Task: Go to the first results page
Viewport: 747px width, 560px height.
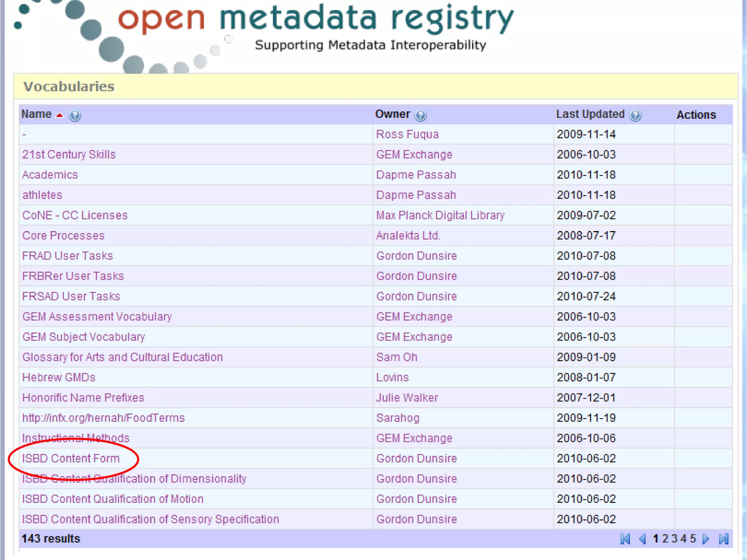Action: coord(625,539)
